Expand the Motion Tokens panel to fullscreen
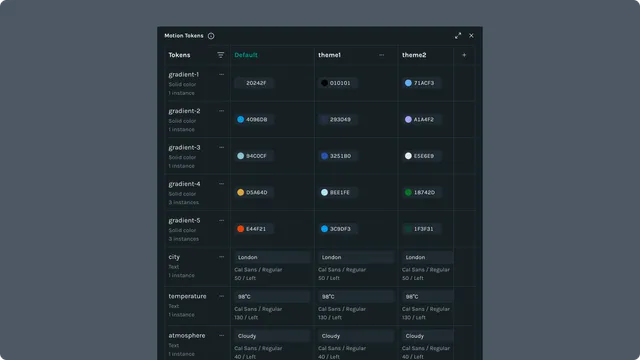Screen dimensions: 640x360 click(458, 36)
